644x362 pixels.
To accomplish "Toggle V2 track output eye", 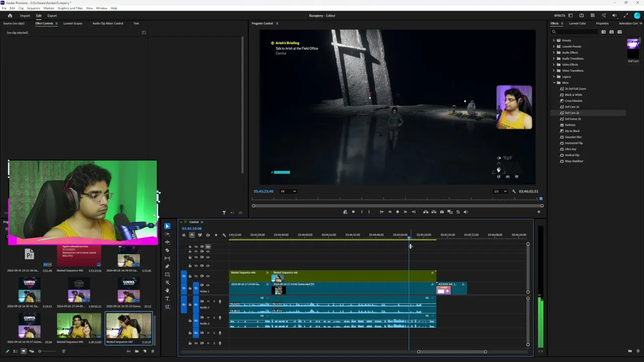I will coord(208,276).
